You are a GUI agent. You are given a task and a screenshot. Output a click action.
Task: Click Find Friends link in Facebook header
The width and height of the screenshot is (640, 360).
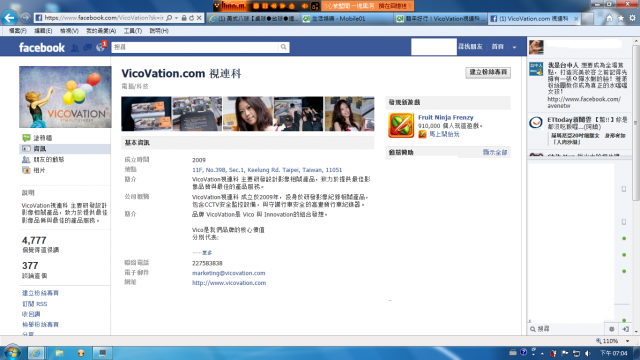pos(470,47)
